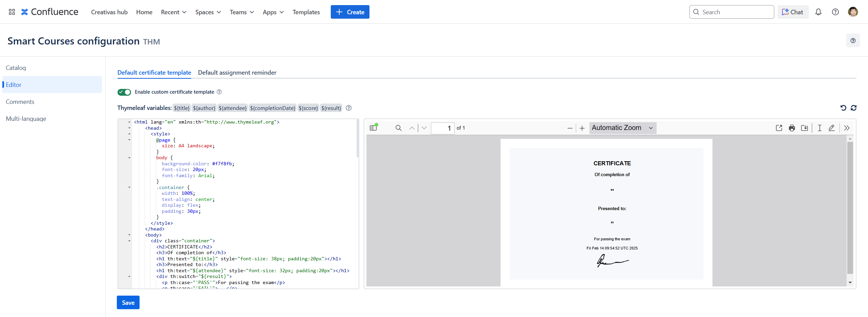Image resolution: width=868 pixels, height=317 pixels.
Task: Zoom in on the PDF preview
Action: (x=582, y=128)
